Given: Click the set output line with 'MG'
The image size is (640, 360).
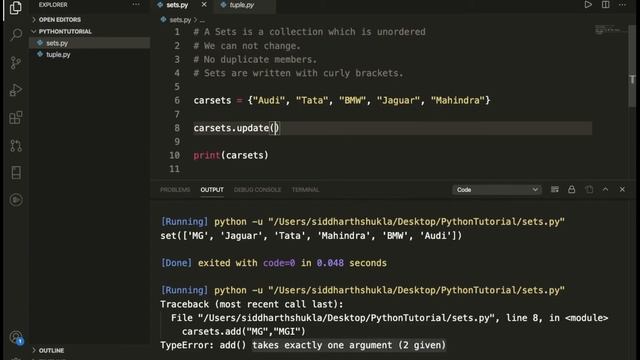Looking at the screenshot, I should click(x=311, y=236).
